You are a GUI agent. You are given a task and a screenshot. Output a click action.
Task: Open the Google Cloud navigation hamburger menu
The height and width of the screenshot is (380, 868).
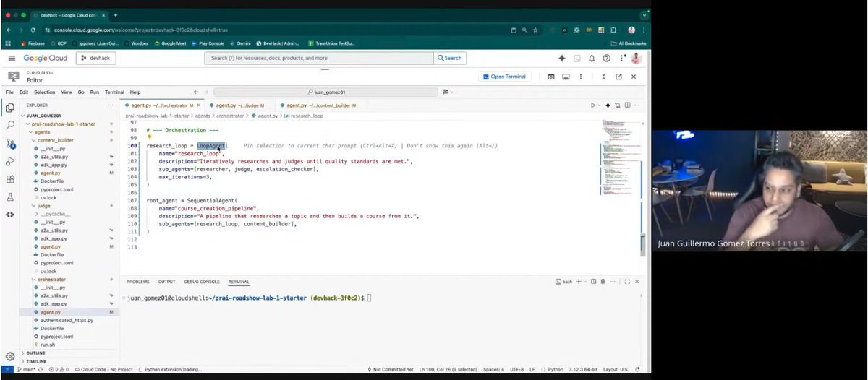pyautogui.click(x=12, y=58)
